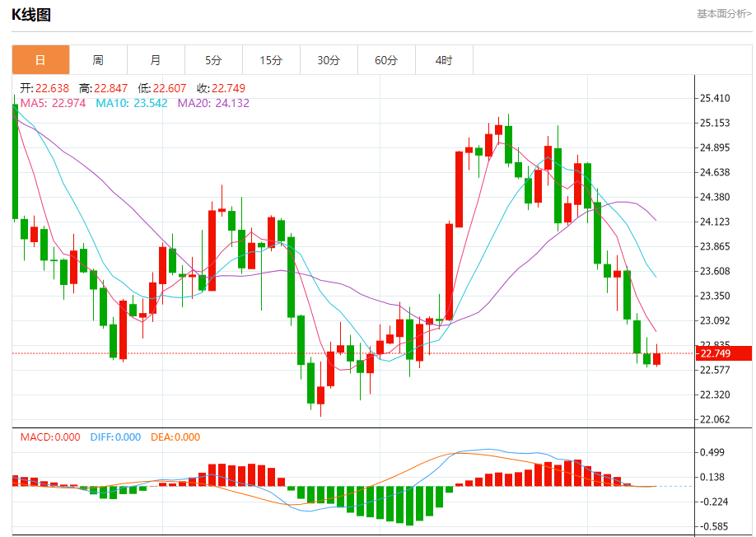The height and width of the screenshot is (537, 756).
Task: Click the 25.410 price axis label
Action: pos(715,98)
